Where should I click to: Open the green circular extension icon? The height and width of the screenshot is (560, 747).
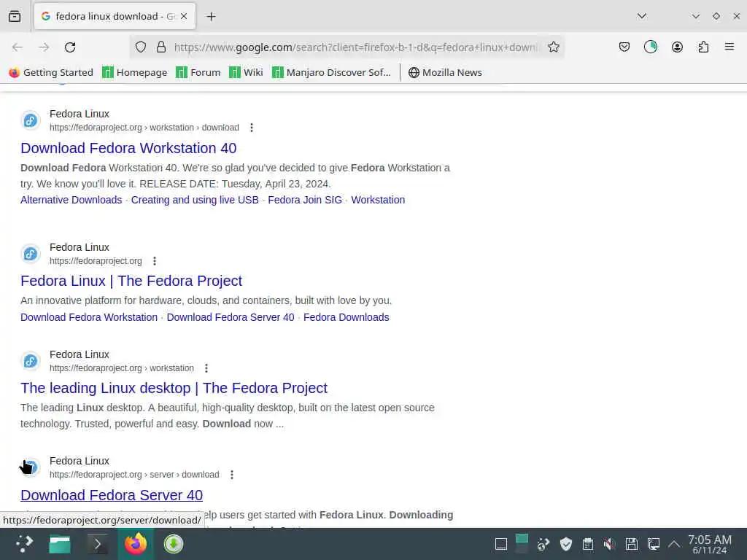tap(650, 47)
